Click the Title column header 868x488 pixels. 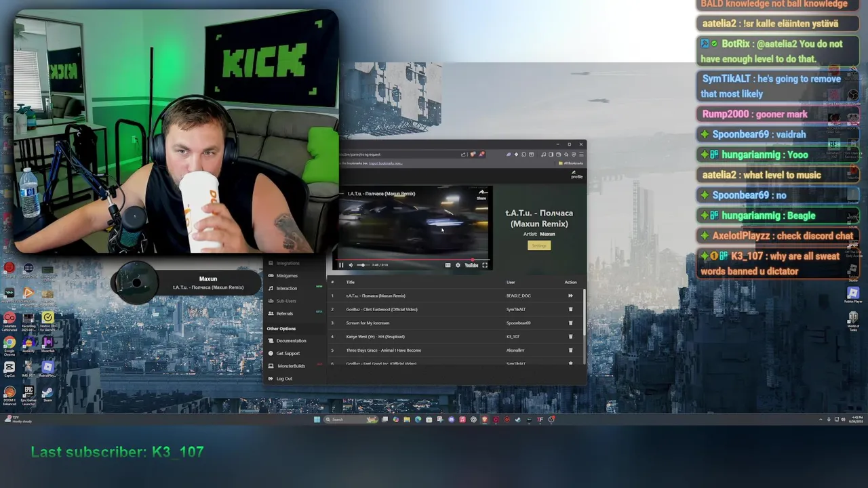point(350,282)
